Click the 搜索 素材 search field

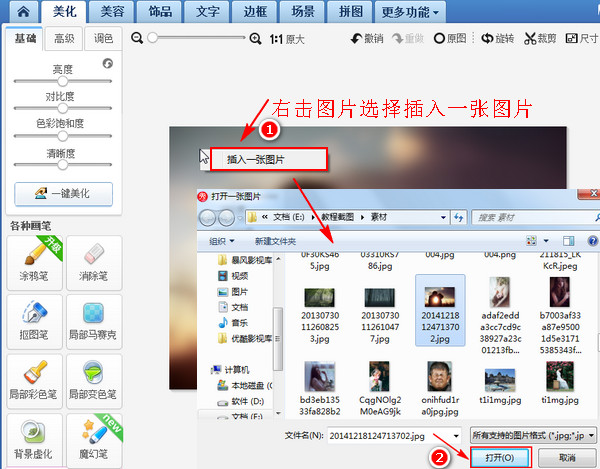coord(535,217)
